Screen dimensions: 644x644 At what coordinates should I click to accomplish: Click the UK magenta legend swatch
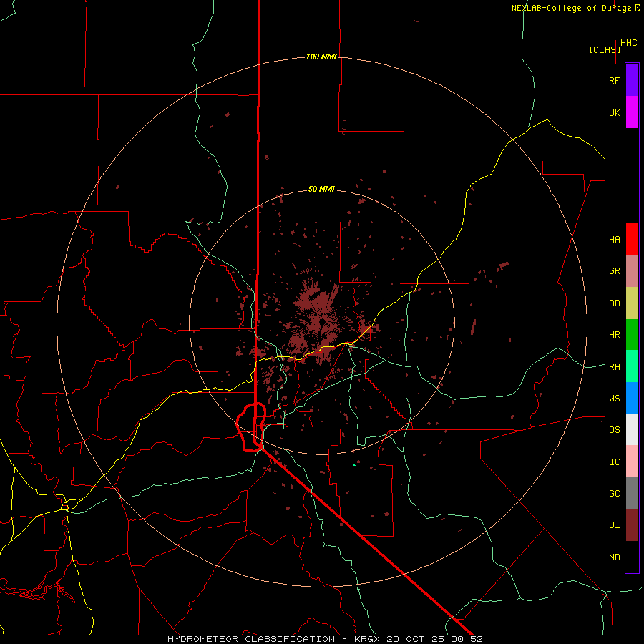click(632, 112)
